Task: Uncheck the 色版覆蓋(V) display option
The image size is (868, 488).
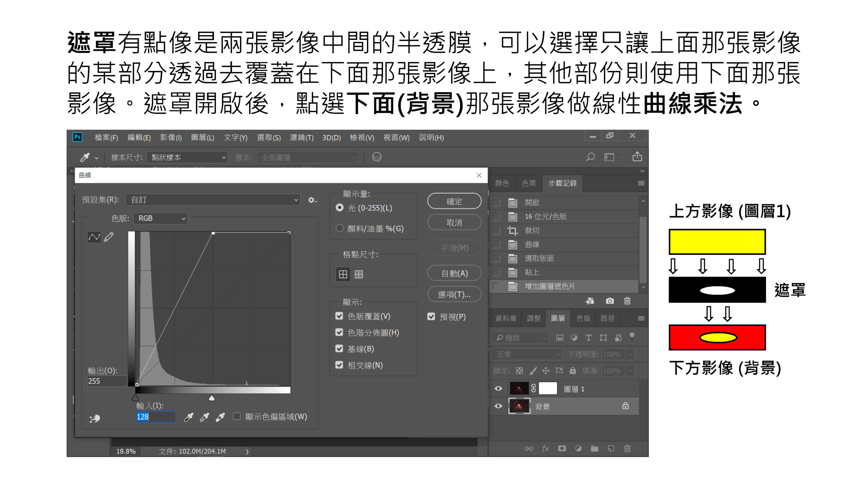Action: point(339,316)
